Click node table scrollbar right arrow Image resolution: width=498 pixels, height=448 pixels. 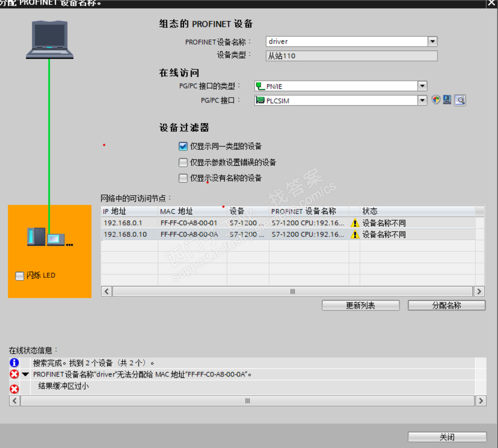coord(479,291)
